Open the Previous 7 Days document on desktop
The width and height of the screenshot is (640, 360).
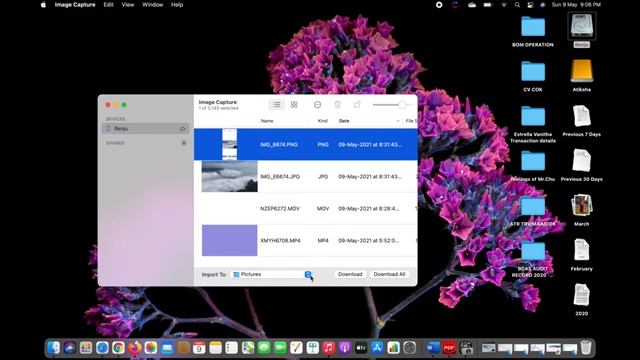pyautogui.click(x=582, y=116)
